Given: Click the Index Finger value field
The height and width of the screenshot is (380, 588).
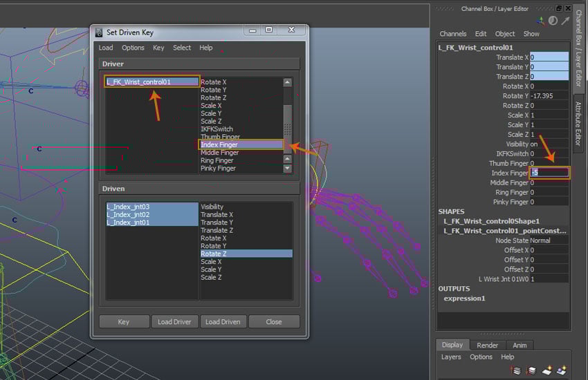Looking at the screenshot, I should (x=549, y=173).
